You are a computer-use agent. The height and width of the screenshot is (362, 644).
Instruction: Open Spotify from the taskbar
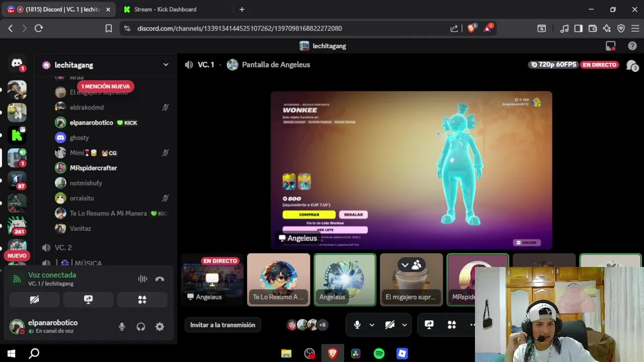pos(379,353)
